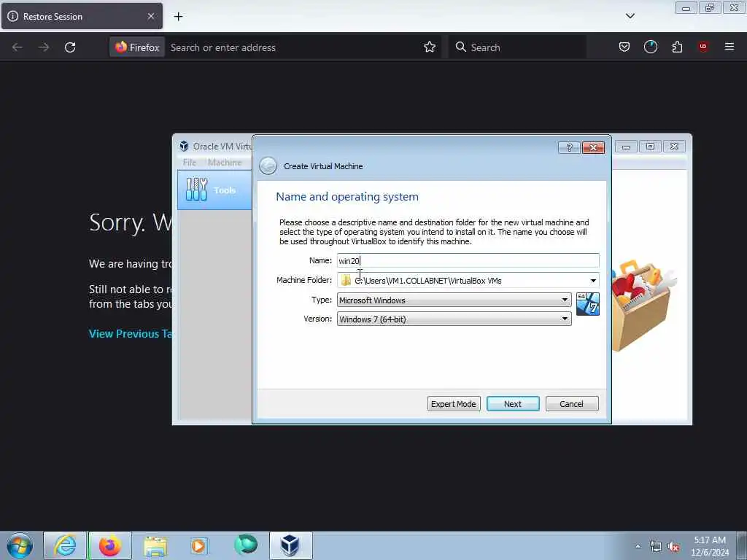The height and width of the screenshot is (560, 747).
Task: Click the Next button
Action: pos(513,404)
